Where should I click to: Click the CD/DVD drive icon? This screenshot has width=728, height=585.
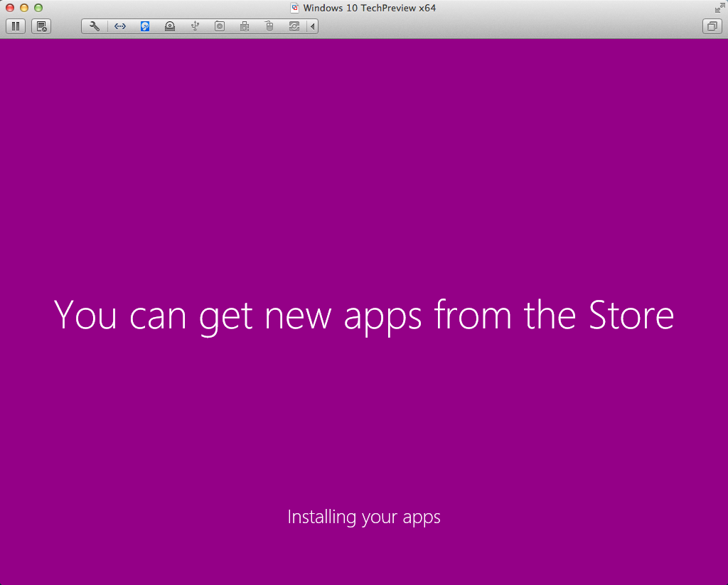point(170,26)
